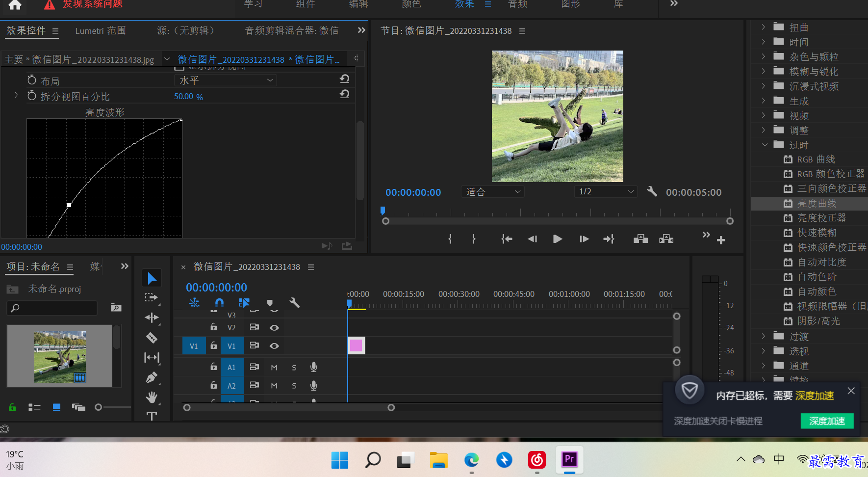Select the Selection arrow tool

(x=152, y=278)
